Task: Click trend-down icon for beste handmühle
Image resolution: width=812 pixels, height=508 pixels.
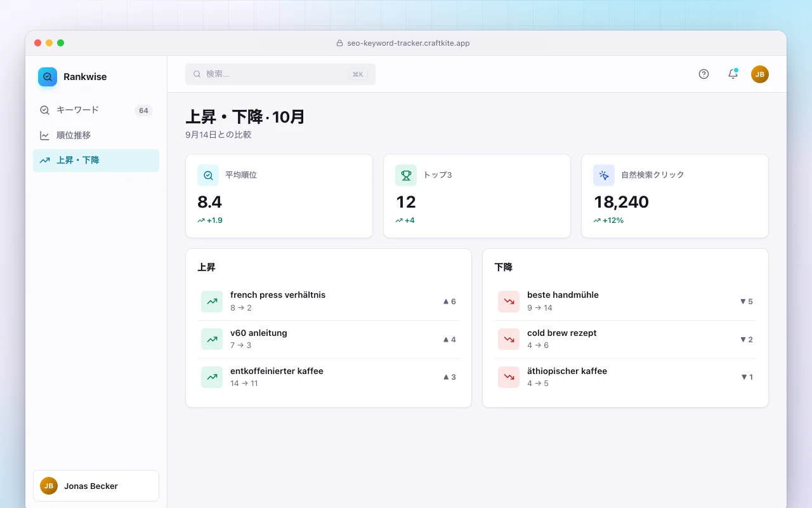Action: pos(509,302)
